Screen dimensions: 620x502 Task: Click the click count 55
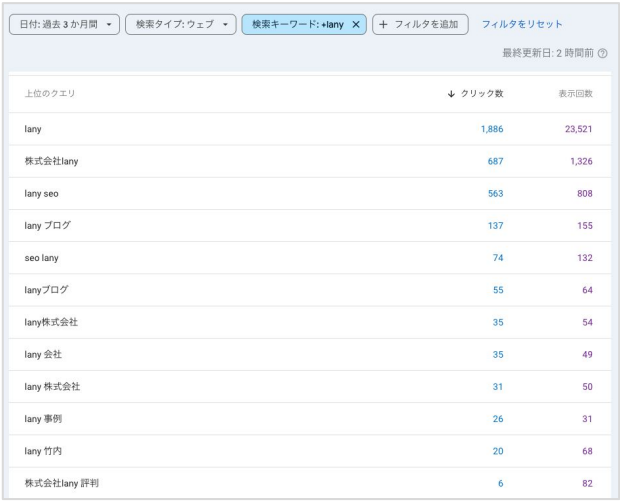pos(498,290)
